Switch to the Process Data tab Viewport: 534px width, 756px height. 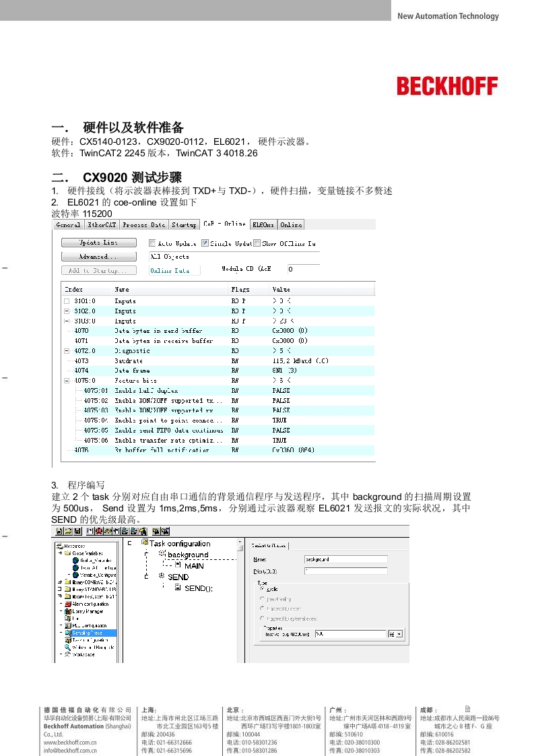[143, 225]
